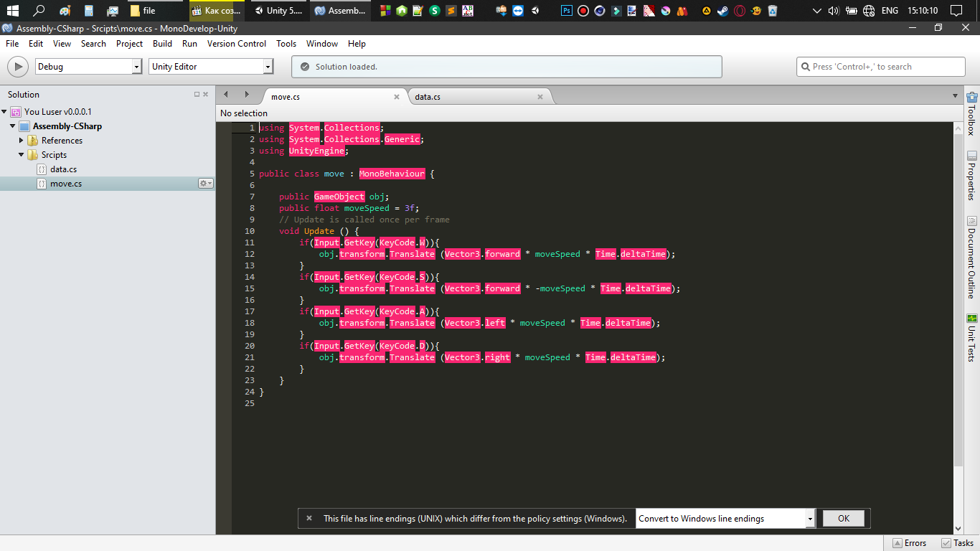Open Steam from the taskbar

[722, 11]
